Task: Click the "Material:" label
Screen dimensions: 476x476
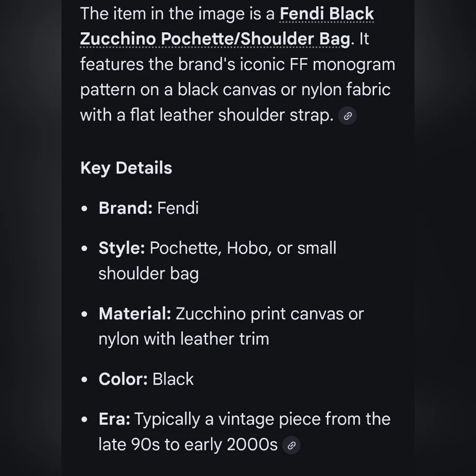Action: pos(135,314)
